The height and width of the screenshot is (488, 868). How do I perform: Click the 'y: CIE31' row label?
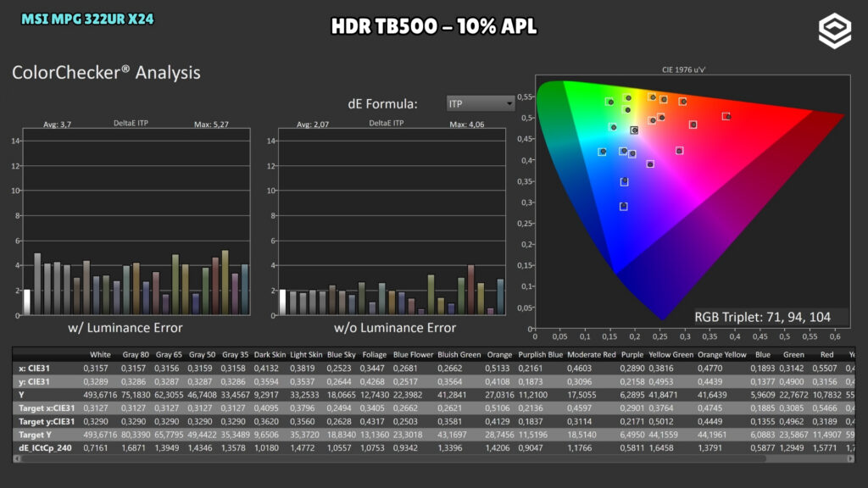[34, 382]
